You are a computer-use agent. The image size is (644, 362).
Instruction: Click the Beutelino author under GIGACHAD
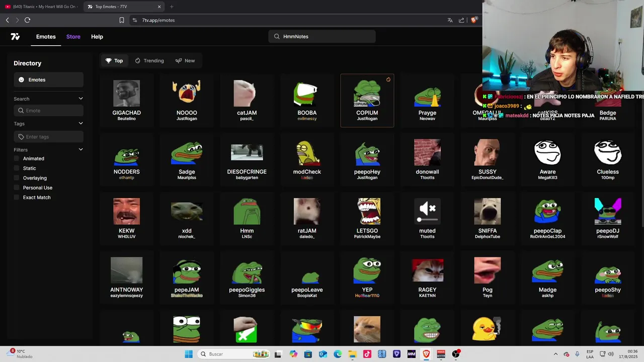[x=126, y=119]
